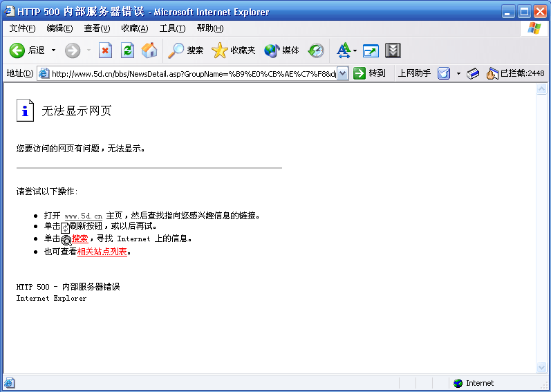Screen dimensions: 551x392
Task: Open the 查看(V) menu
Action: 97,28
